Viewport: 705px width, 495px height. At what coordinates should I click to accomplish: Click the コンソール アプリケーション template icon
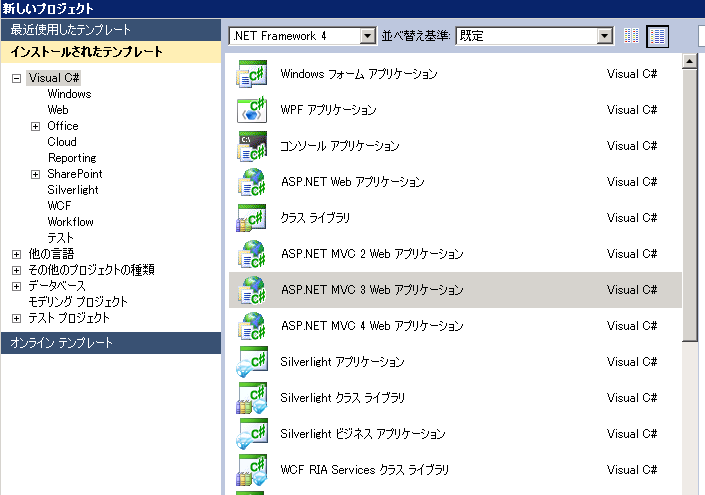[252, 146]
